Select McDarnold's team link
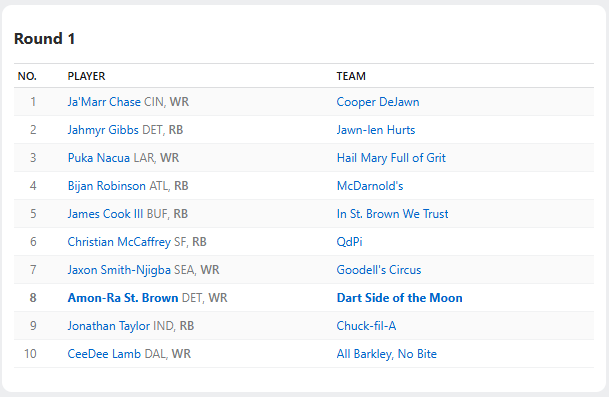The width and height of the screenshot is (609, 397). [x=370, y=186]
